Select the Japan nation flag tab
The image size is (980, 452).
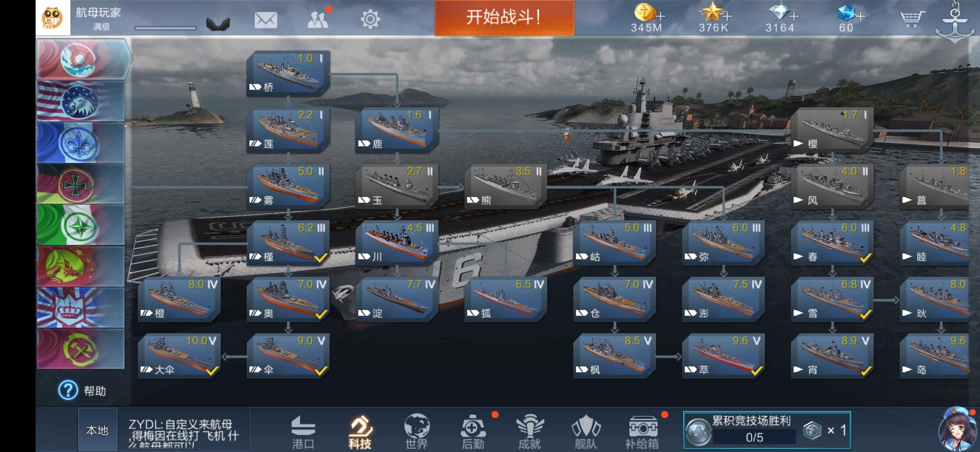[x=82, y=59]
